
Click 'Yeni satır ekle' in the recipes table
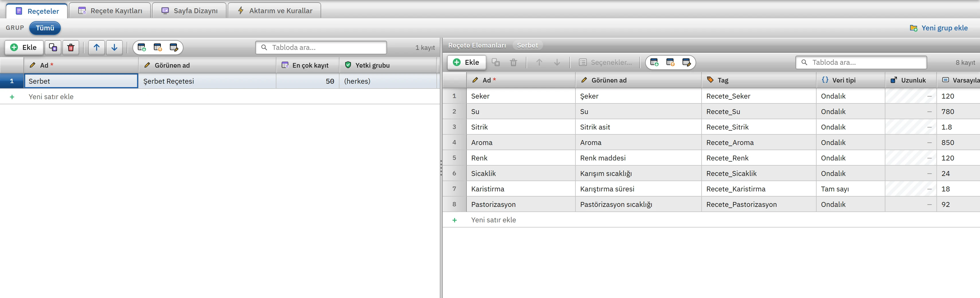[51, 97]
